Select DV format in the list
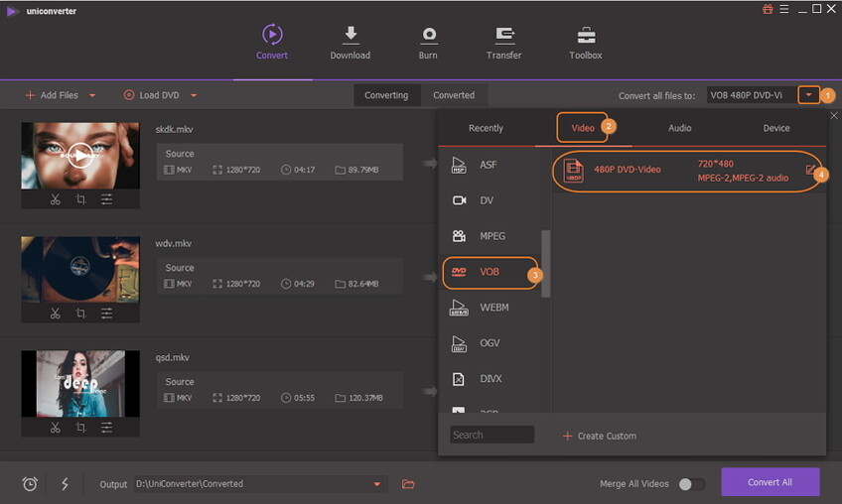842x504 pixels. (491, 200)
